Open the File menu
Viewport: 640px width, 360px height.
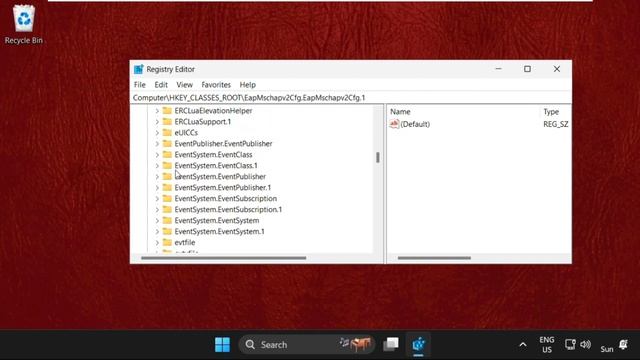click(140, 85)
